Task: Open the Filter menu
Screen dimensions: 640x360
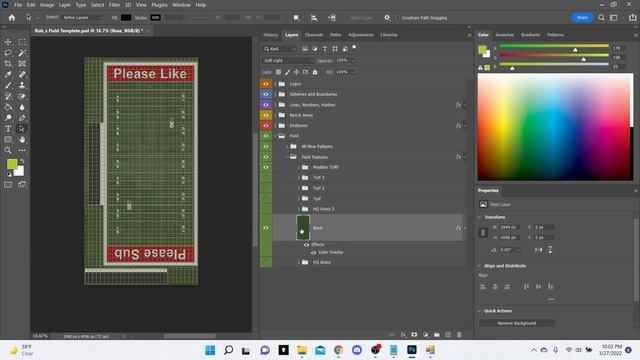Action: pyautogui.click(x=114, y=5)
